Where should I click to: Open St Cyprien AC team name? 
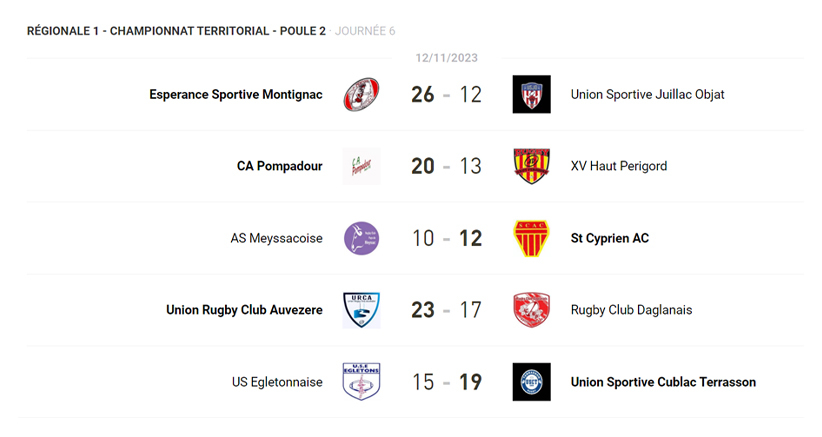coord(609,238)
